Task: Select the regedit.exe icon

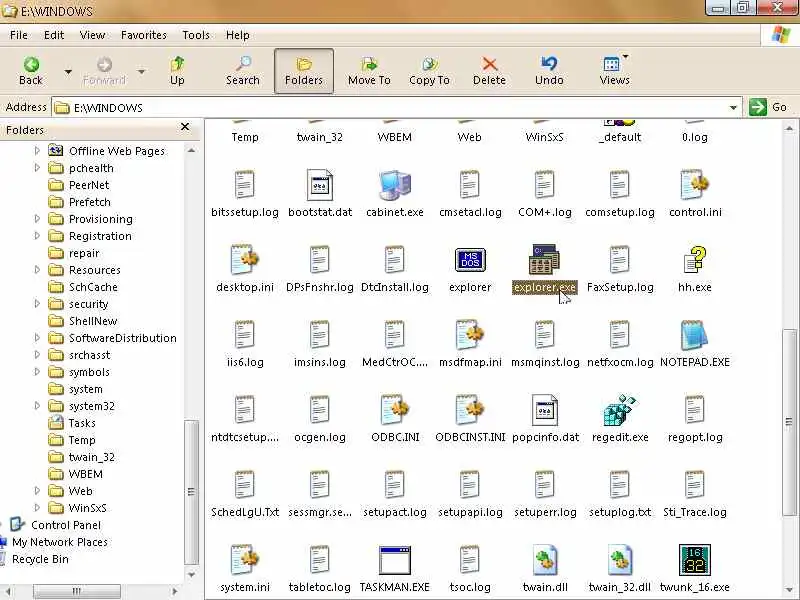Action: pos(619,410)
